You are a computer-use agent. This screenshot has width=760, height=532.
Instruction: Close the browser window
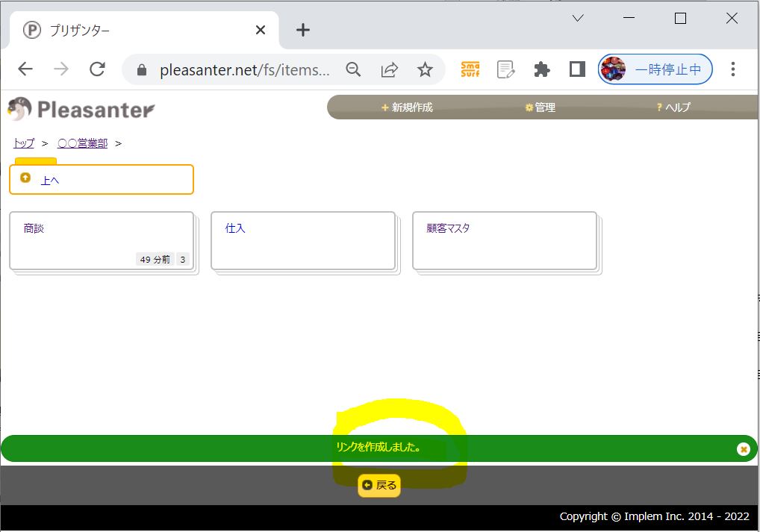click(x=732, y=19)
